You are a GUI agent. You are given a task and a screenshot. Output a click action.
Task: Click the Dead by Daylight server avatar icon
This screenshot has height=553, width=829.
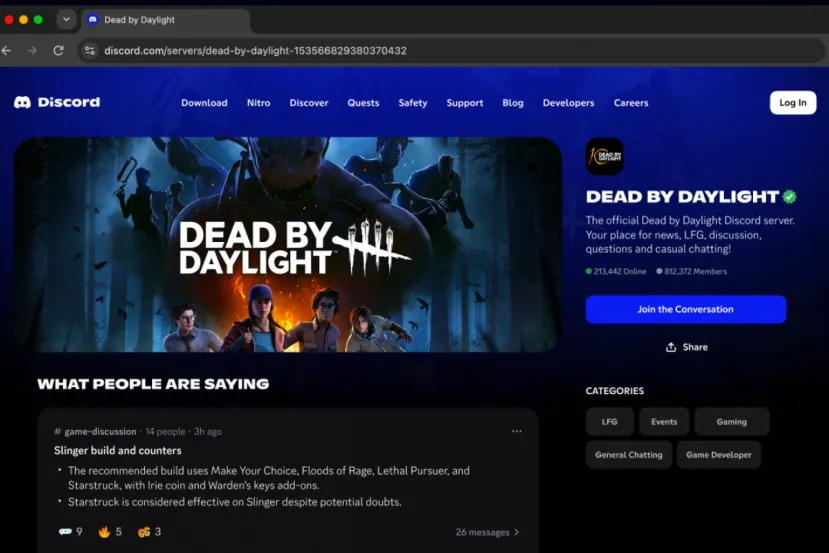tap(604, 156)
